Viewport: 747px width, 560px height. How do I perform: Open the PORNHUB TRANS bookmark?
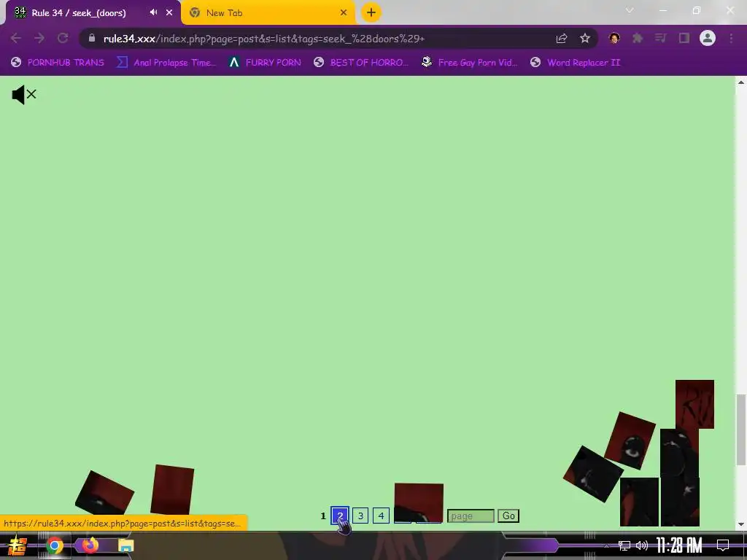[x=58, y=63]
